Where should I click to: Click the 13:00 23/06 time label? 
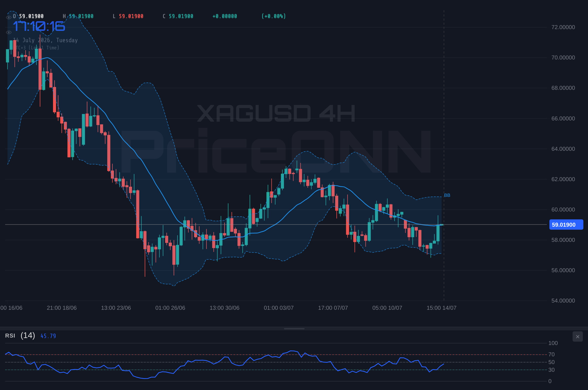click(116, 308)
